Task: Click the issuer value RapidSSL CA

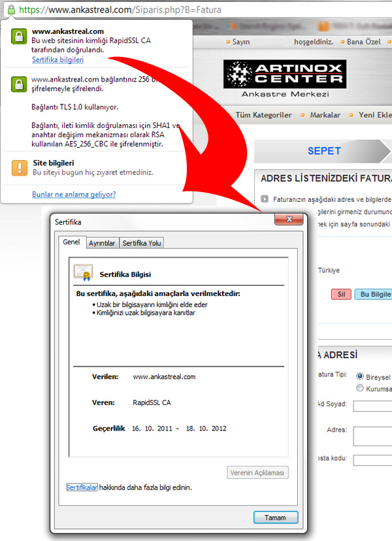Action: (x=152, y=402)
